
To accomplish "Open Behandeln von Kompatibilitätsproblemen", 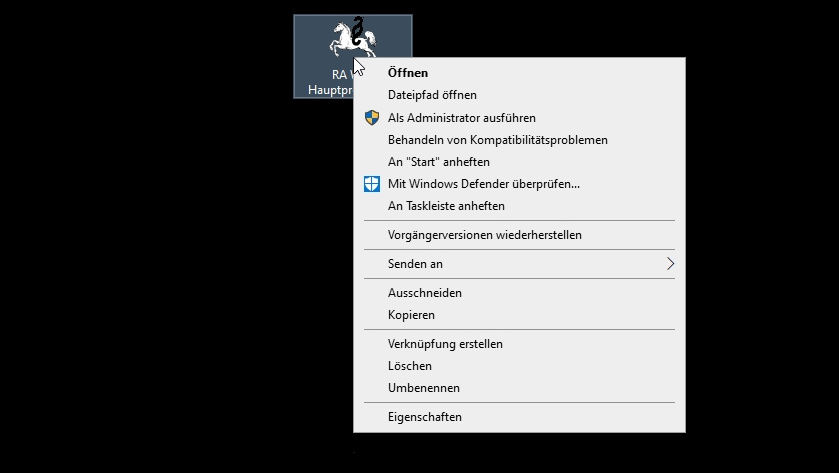I will [x=497, y=140].
